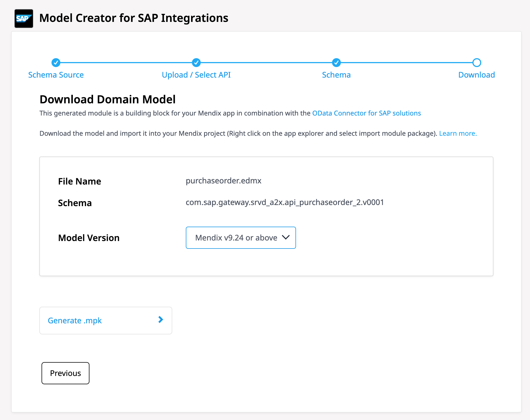Screen dimensions: 530x420
Task: Open the Learn more link
Action: [458, 134]
